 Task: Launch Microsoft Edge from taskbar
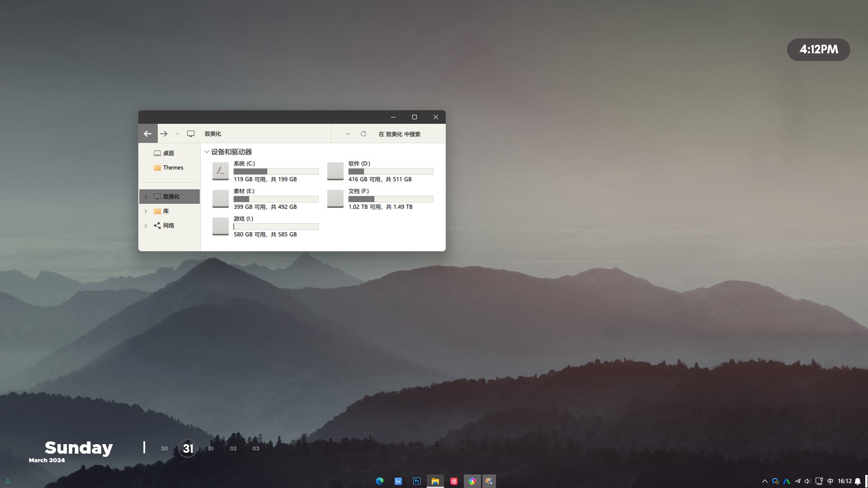[x=380, y=481]
